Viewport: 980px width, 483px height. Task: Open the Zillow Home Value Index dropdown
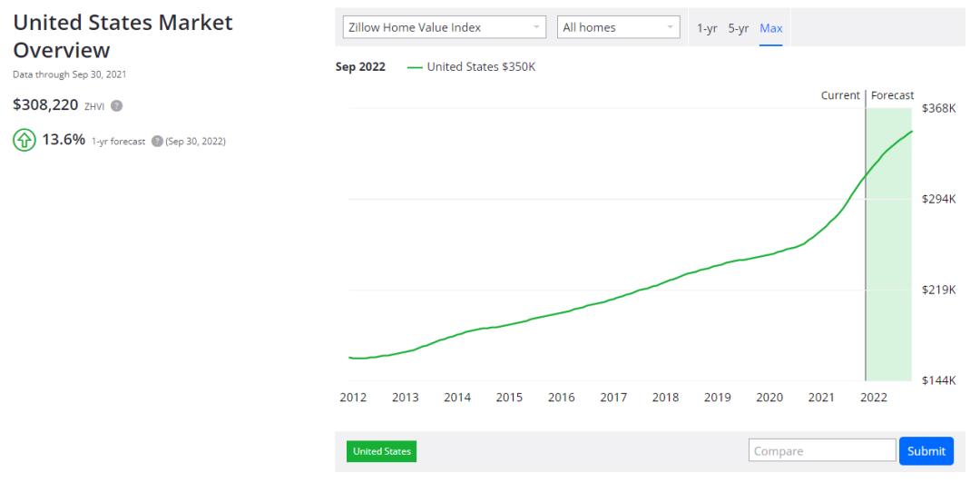pyautogui.click(x=444, y=28)
